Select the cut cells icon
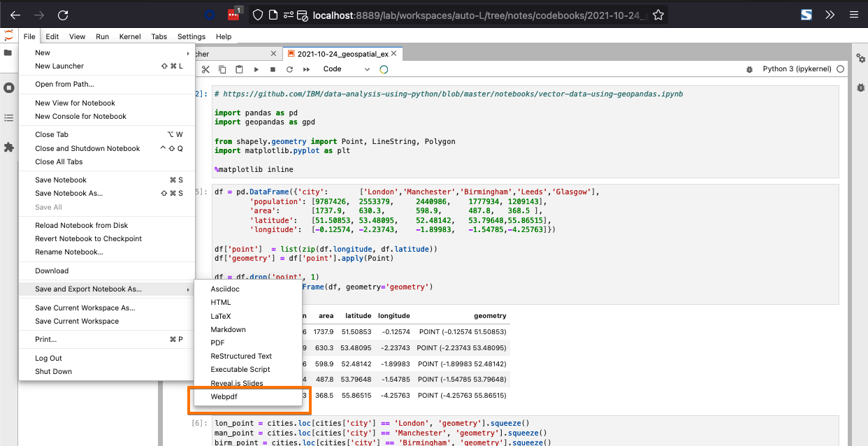The width and height of the screenshot is (868, 446). click(x=205, y=69)
